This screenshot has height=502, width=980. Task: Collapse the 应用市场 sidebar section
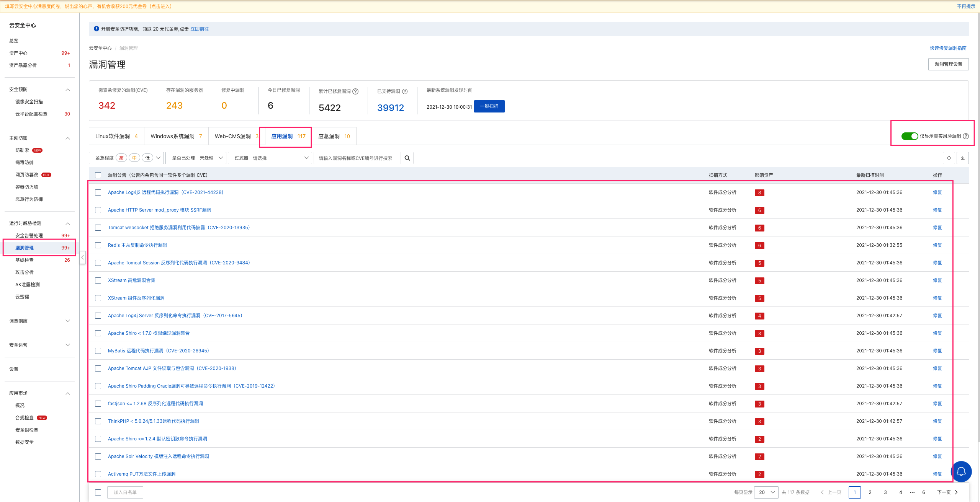(x=68, y=393)
